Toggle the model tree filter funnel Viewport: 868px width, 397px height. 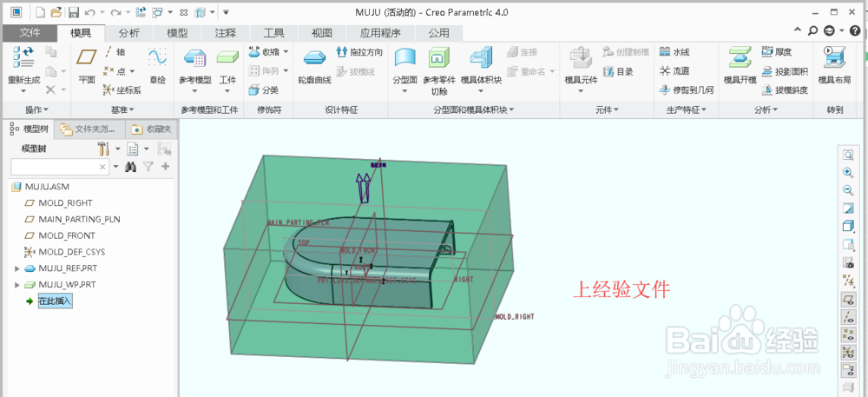click(148, 166)
